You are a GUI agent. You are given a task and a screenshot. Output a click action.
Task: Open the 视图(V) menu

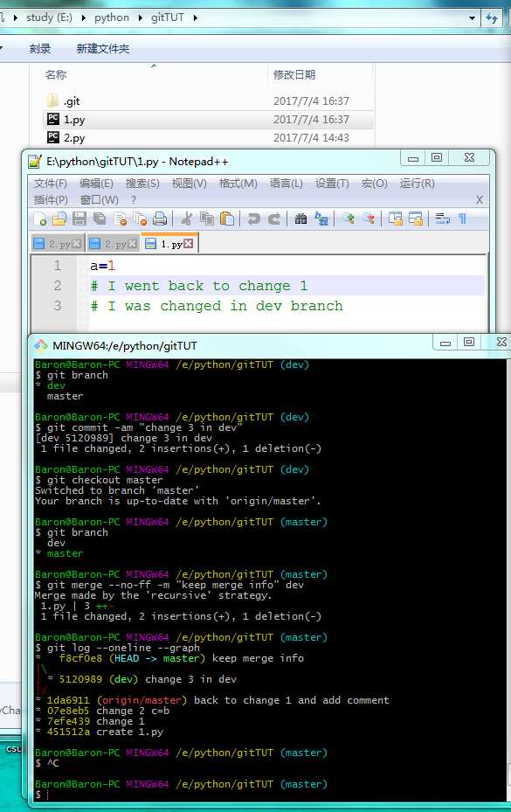click(189, 184)
